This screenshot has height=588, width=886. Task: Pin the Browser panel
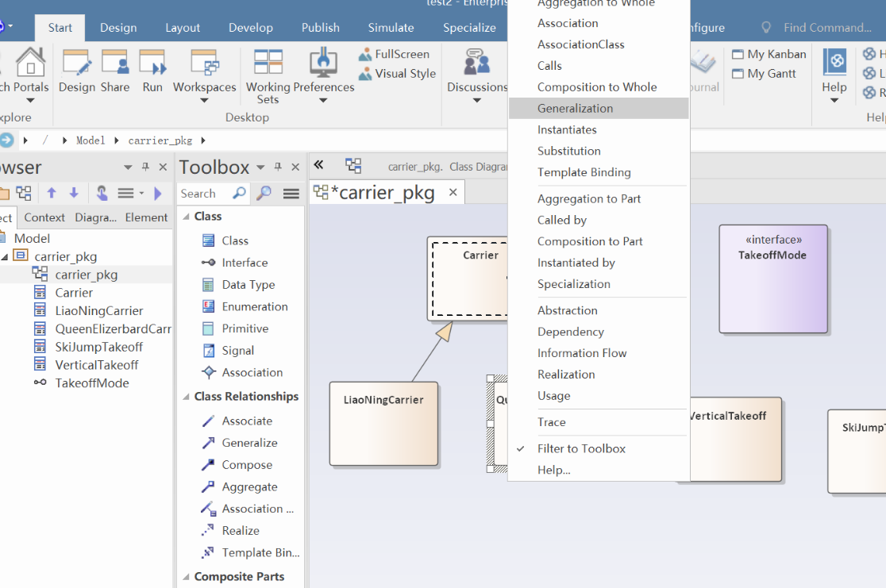coord(145,167)
